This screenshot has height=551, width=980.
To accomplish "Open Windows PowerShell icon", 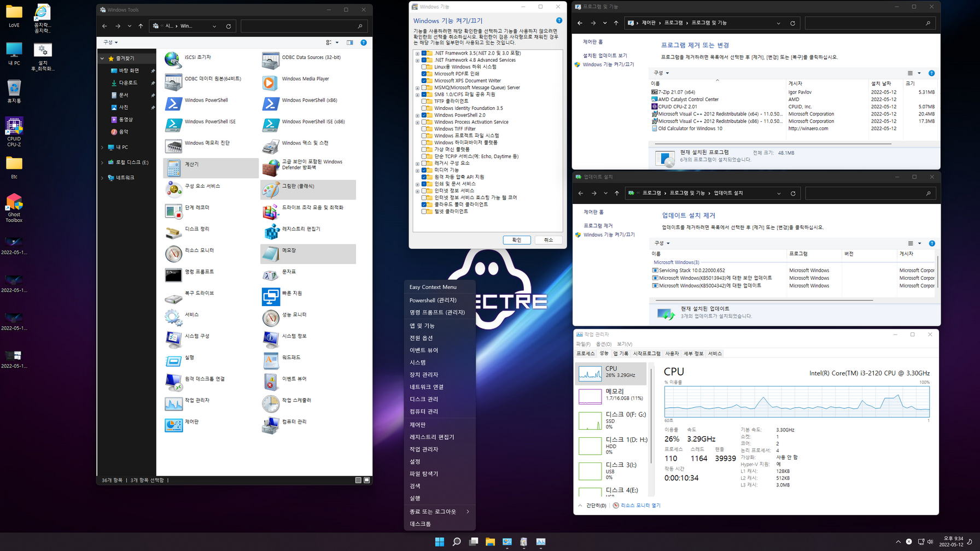I will tap(173, 103).
